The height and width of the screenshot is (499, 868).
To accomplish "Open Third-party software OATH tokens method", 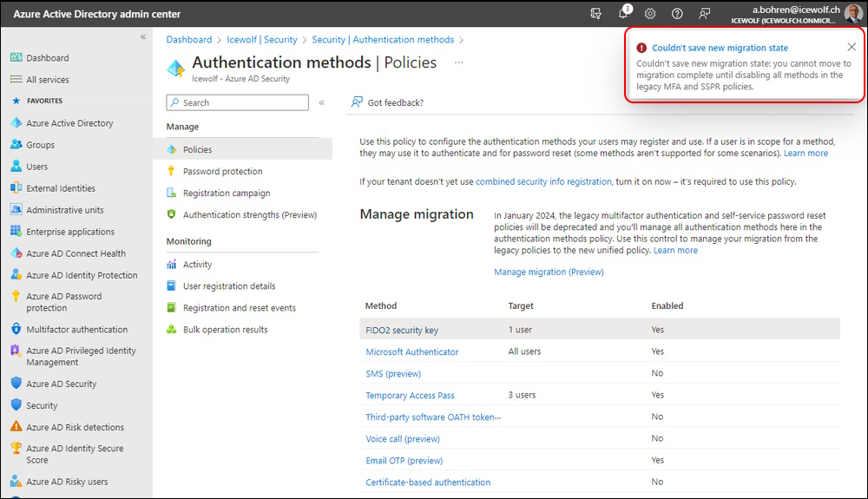I will click(433, 417).
